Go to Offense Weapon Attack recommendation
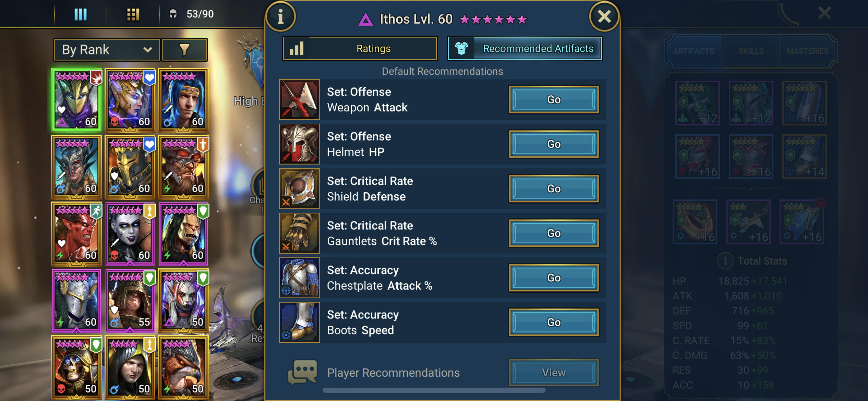868x401 pixels. tap(554, 99)
